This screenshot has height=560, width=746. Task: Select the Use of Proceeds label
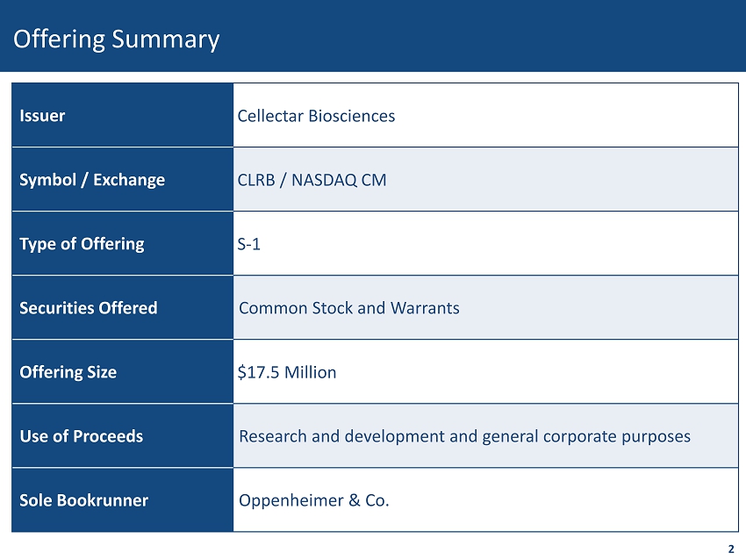(81, 436)
